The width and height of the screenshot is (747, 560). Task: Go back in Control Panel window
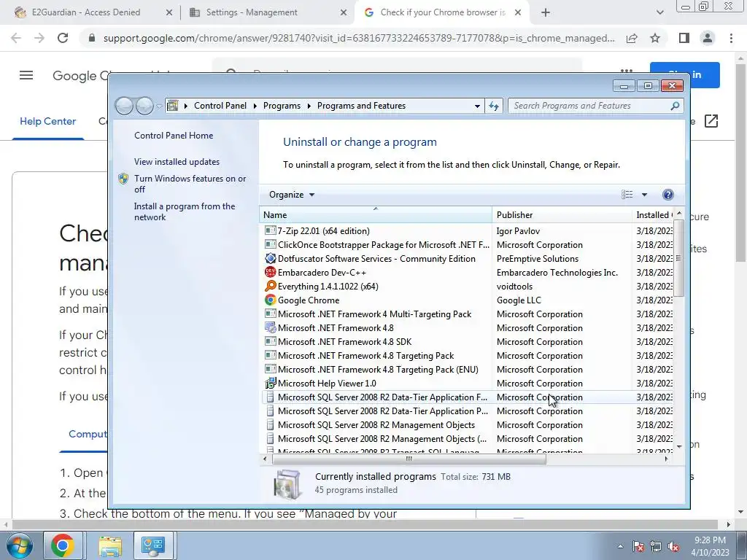[x=124, y=106]
